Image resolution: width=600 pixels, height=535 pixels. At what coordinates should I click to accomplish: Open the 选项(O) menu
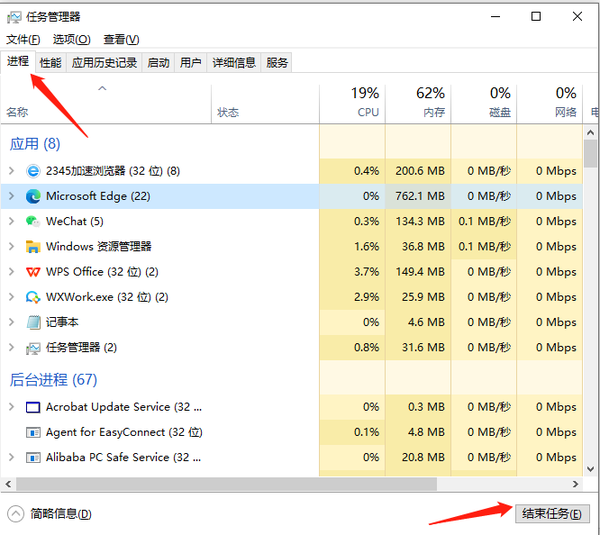click(x=72, y=39)
